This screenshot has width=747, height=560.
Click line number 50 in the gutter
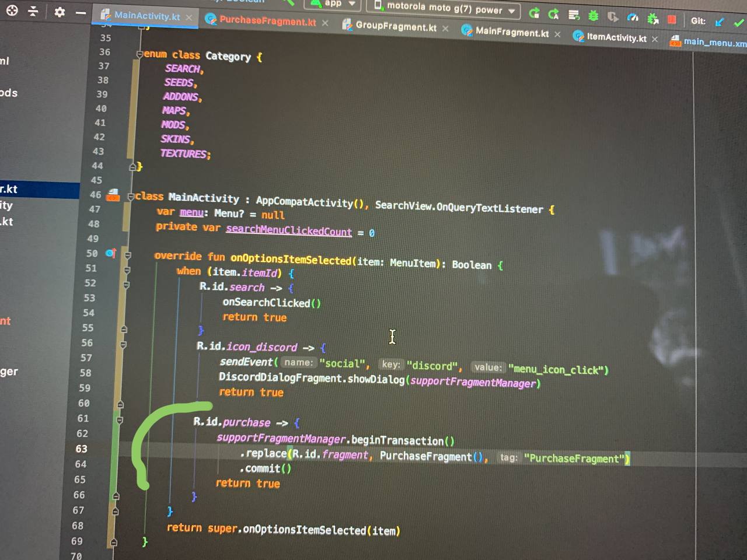click(x=92, y=253)
